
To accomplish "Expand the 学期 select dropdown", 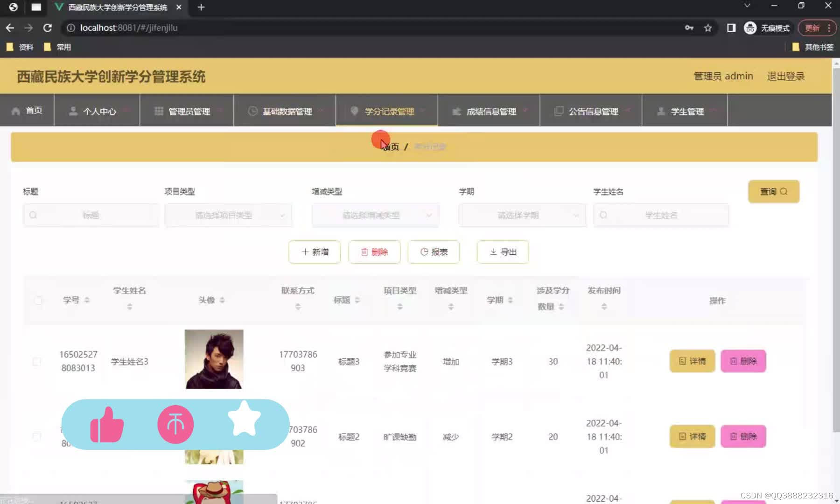I will (x=522, y=215).
